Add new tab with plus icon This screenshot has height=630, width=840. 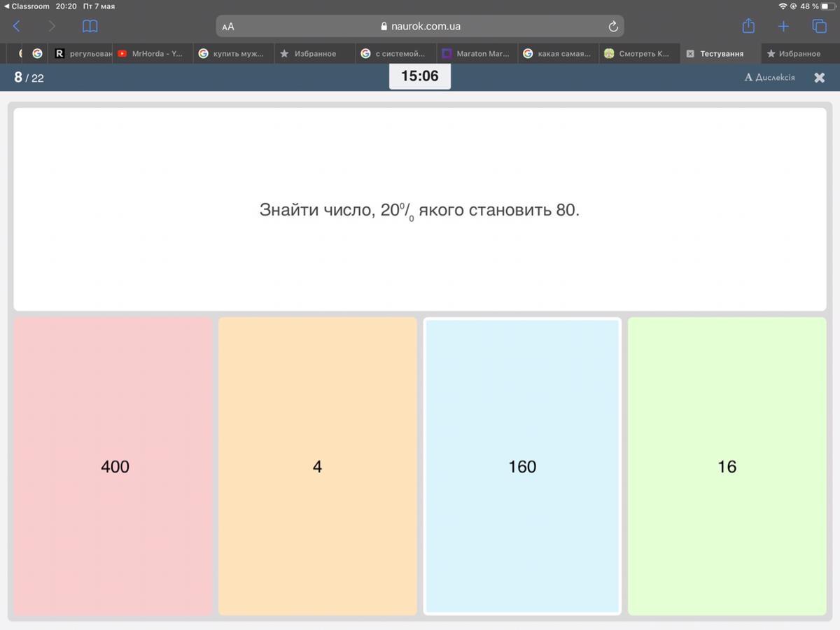783,27
